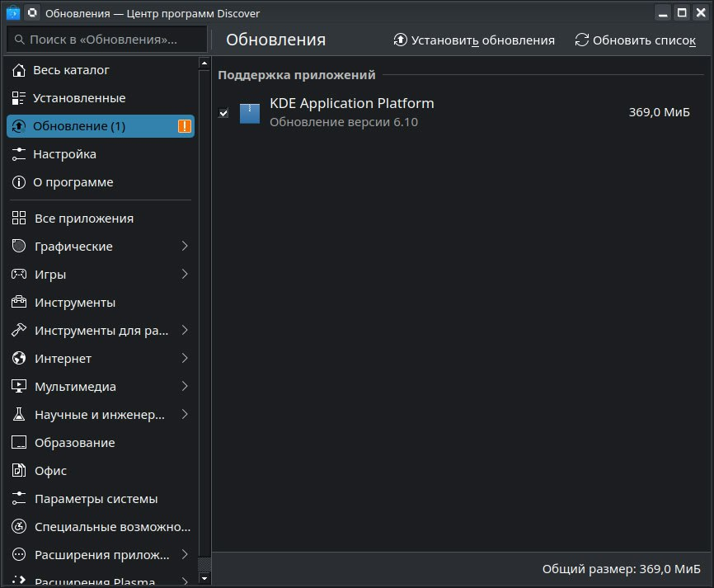Click the Расширения приложений icon

(19, 554)
